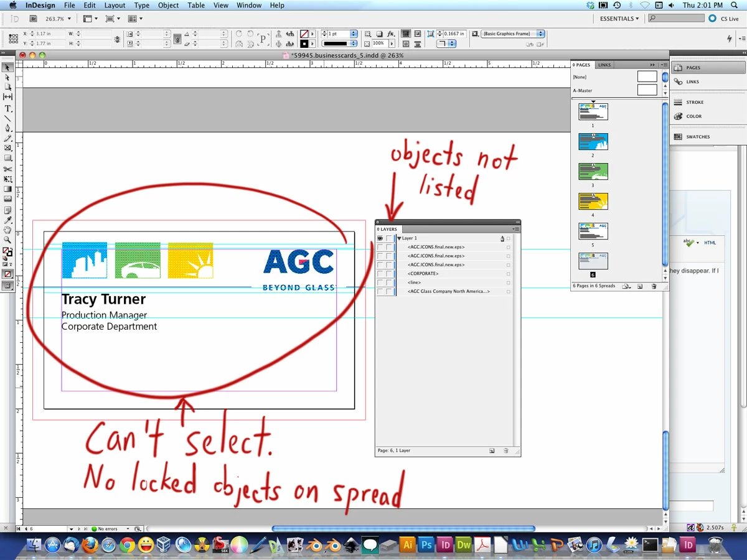This screenshot has height=560, width=747.
Task: Select the Direct Selection tool (white arrow)
Action: (7, 77)
